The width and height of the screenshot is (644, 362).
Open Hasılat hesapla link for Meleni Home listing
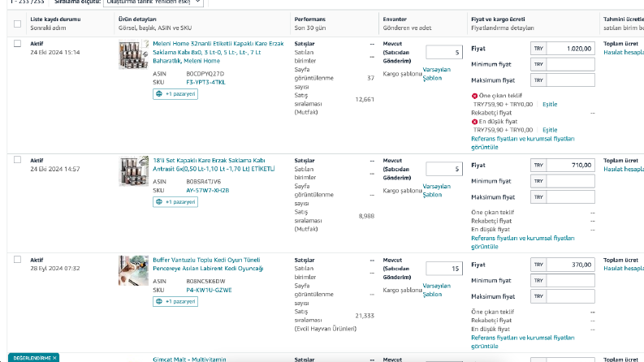point(624,53)
